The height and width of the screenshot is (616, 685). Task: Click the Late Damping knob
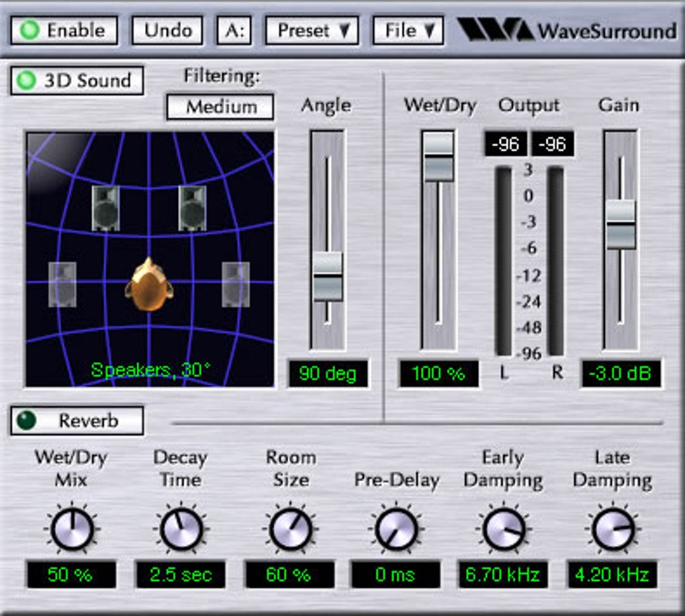click(613, 529)
